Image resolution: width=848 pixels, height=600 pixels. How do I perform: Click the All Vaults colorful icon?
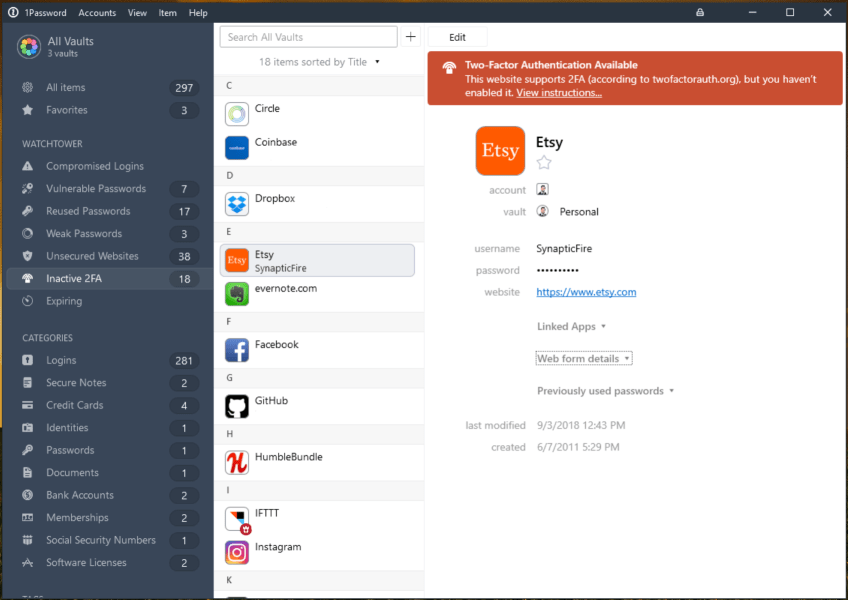pos(29,47)
